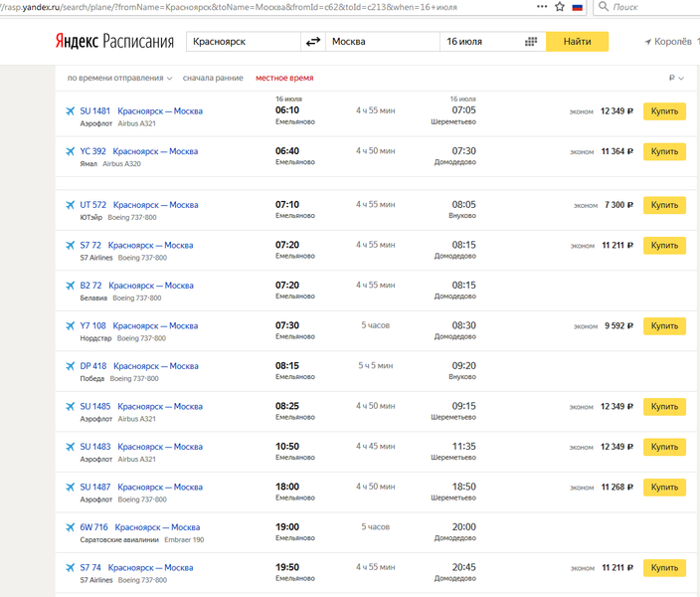Click the Королёв location arrow icon

click(x=648, y=42)
